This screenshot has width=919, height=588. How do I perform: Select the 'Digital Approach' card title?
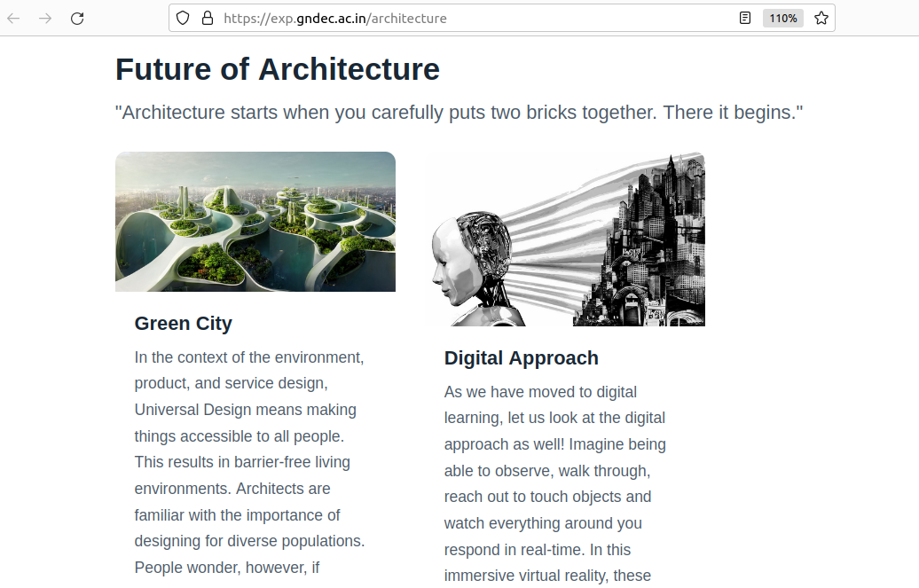522,358
